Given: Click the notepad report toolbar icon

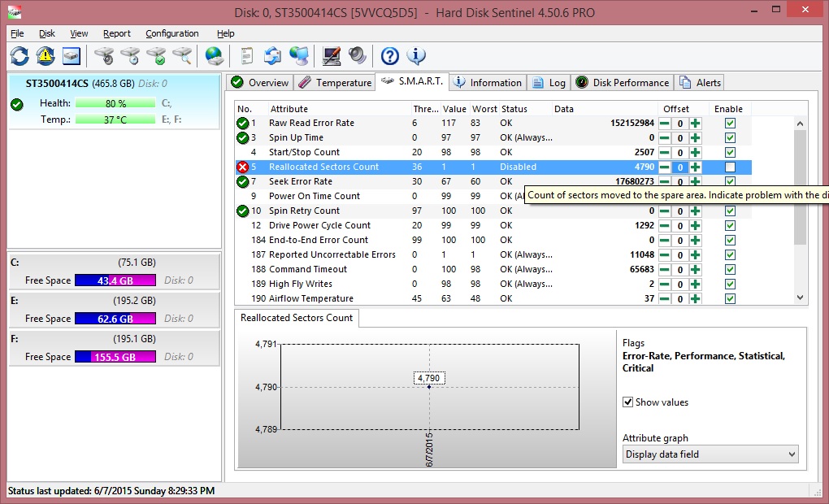Looking at the screenshot, I should 246,55.
